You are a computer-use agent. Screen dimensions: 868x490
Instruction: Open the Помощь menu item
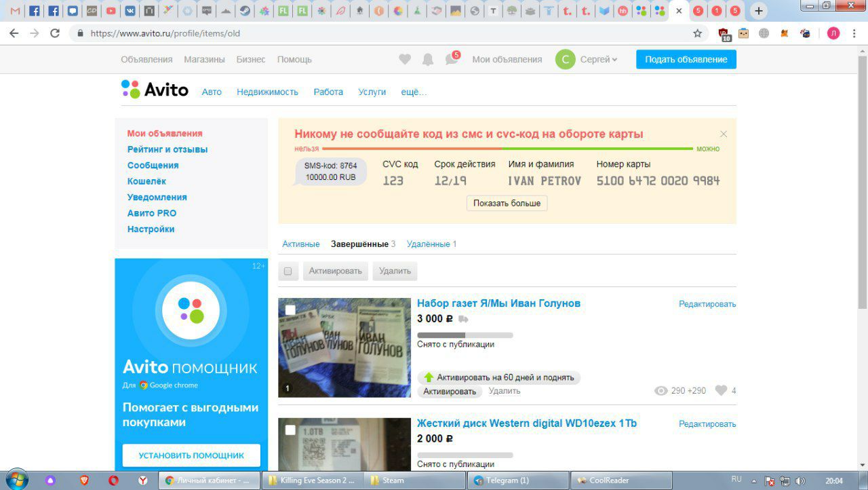click(x=294, y=60)
